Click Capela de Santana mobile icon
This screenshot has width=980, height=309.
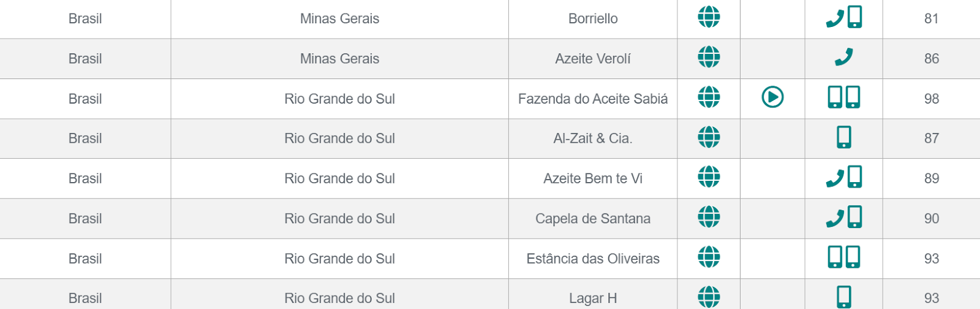click(855, 217)
